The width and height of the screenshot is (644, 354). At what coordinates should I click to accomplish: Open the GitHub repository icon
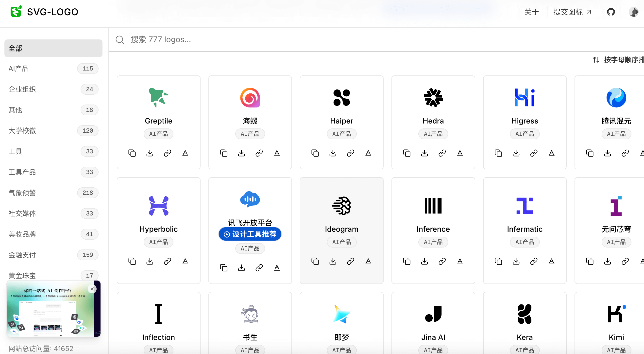[611, 12]
